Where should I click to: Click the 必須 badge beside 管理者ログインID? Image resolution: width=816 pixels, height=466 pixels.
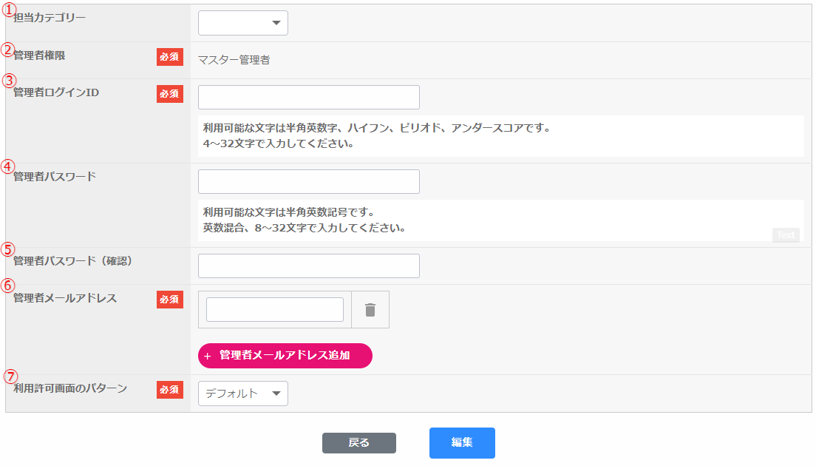(x=170, y=93)
